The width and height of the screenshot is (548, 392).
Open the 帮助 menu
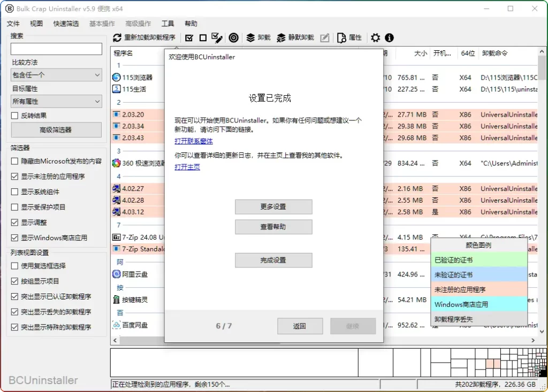pos(191,24)
